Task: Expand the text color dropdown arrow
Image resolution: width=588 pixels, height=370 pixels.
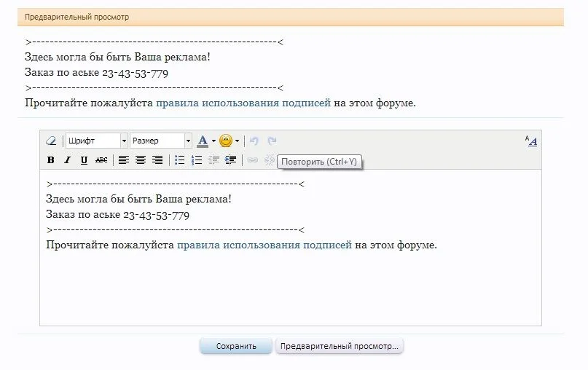Action: click(x=213, y=141)
